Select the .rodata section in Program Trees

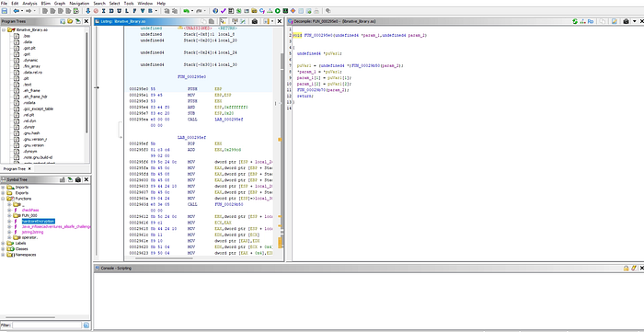(x=29, y=103)
